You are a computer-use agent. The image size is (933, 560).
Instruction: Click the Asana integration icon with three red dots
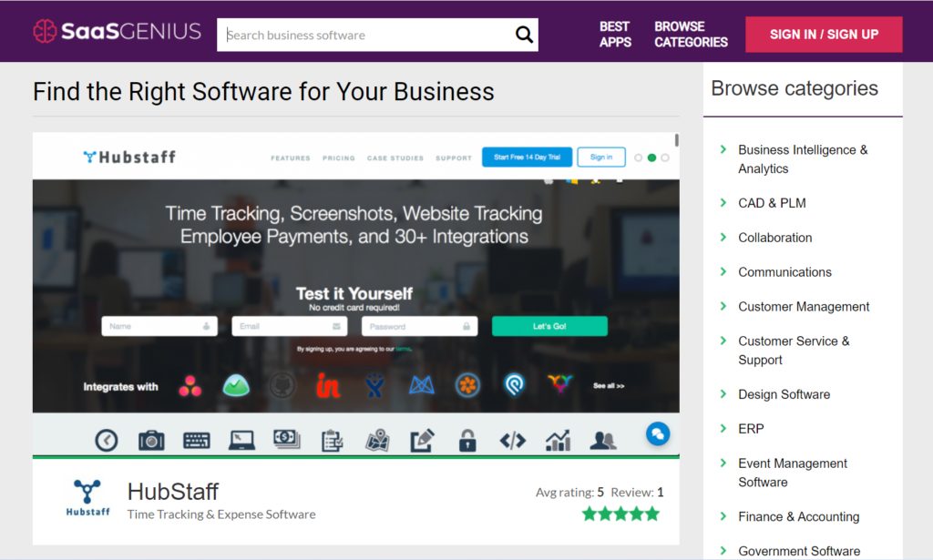(190, 386)
